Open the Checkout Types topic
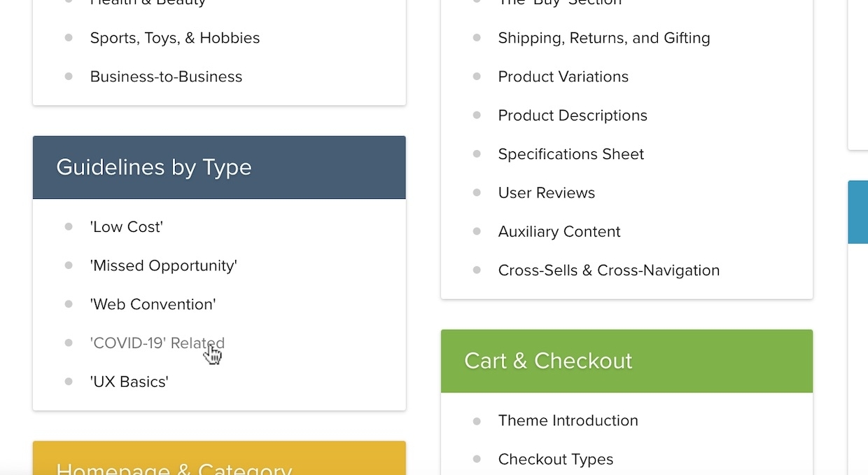Screen dimensions: 868x475 click(556, 460)
